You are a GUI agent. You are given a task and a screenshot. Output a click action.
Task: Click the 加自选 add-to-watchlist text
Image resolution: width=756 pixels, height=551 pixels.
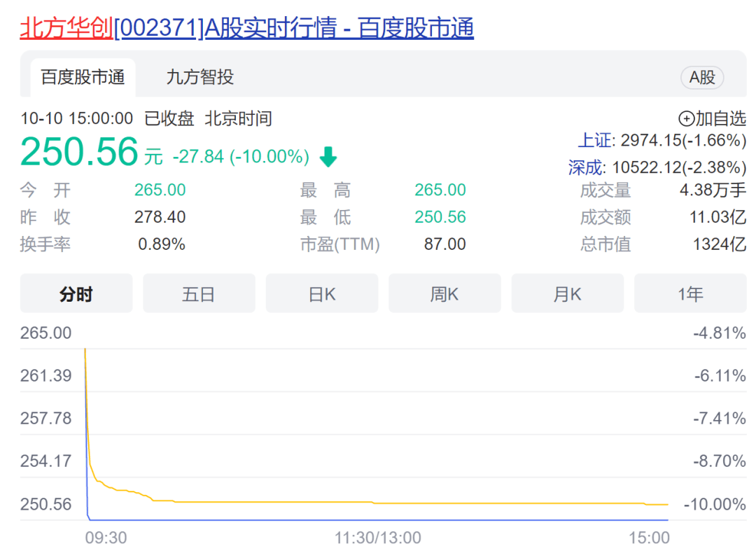coord(721,118)
